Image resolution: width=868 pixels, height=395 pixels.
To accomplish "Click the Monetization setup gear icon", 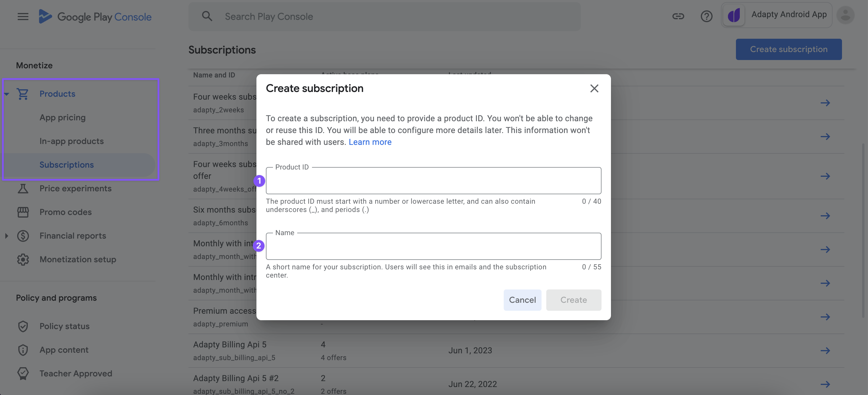I will click(x=23, y=259).
